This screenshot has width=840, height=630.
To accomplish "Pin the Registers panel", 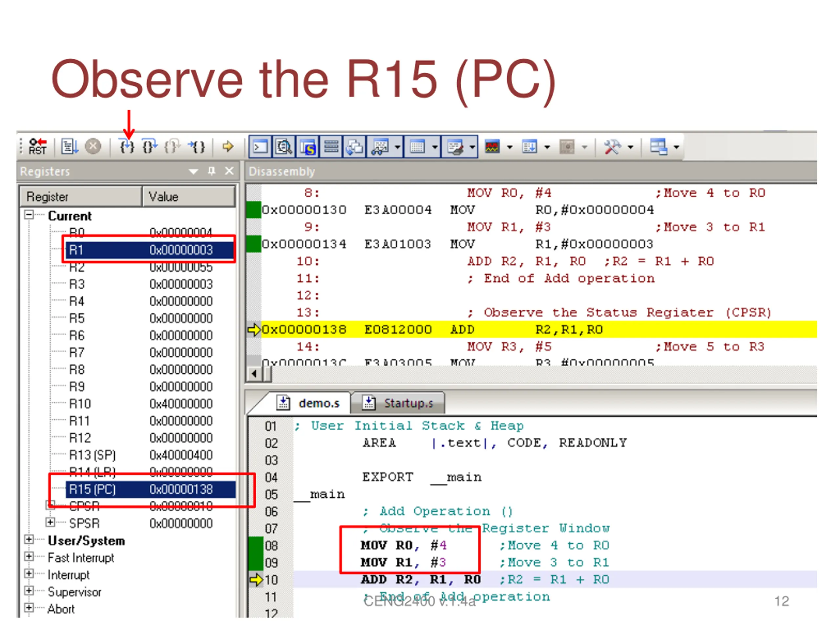I will pyautogui.click(x=212, y=171).
